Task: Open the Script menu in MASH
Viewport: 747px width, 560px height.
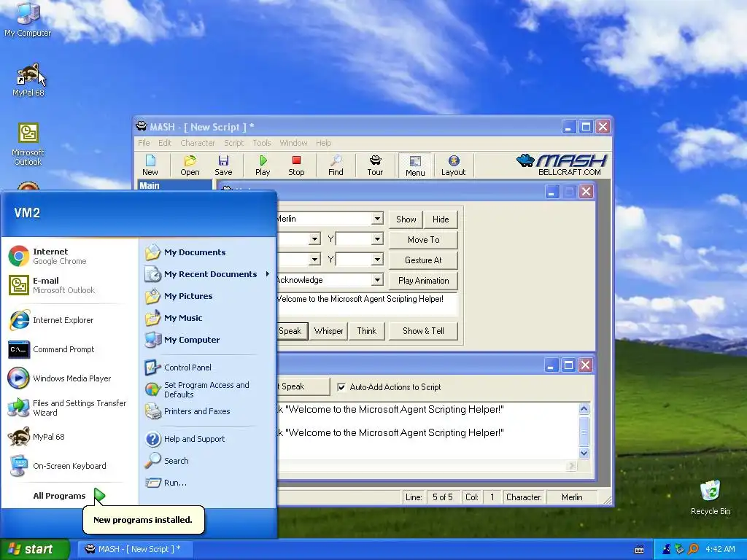Action: pyautogui.click(x=234, y=143)
